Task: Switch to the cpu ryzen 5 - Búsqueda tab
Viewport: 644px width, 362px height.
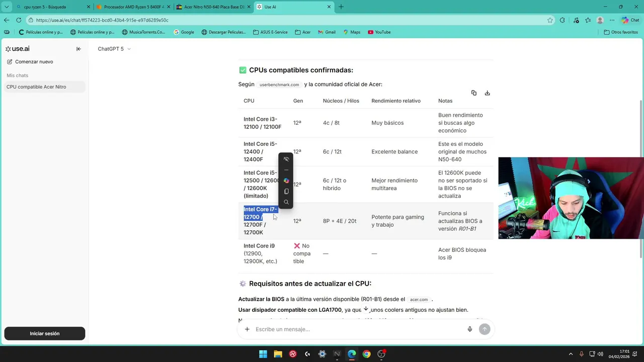Action: tap(53, 7)
